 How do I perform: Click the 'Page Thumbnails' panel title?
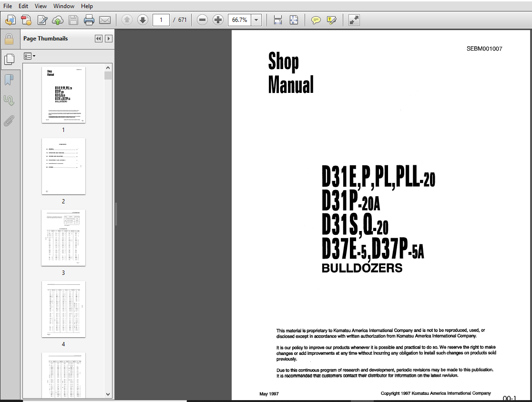pyautogui.click(x=45, y=39)
